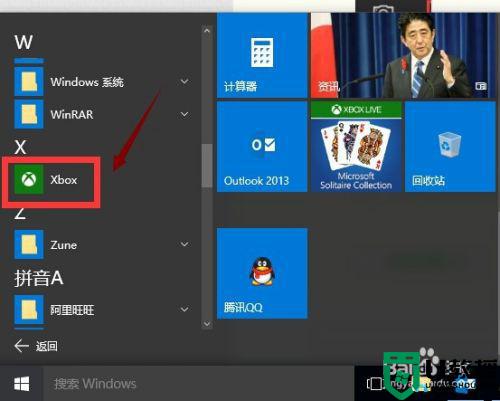Click the scrollbar up arrow
Image resolution: width=500 pixels, height=401 pixels.
pyautogui.click(x=207, y=31)
